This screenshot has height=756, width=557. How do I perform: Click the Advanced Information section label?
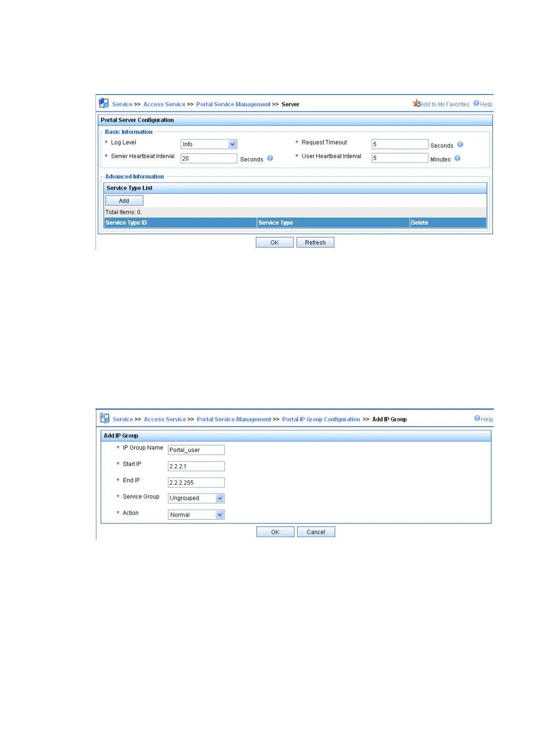pyautogui.click(x=134, y=176)
